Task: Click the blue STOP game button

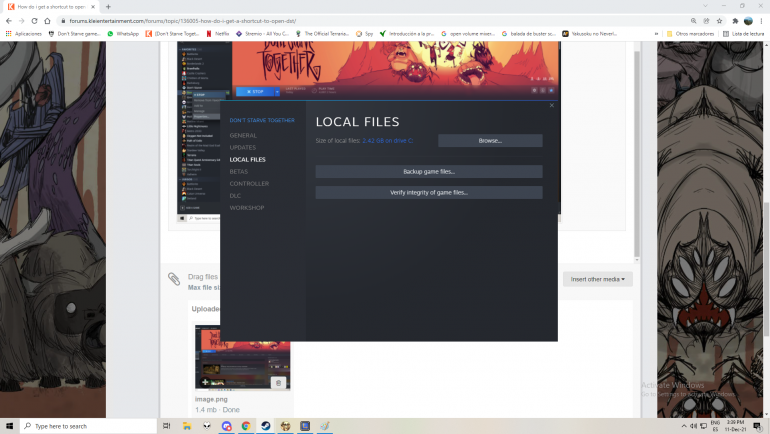Action: 255,91
